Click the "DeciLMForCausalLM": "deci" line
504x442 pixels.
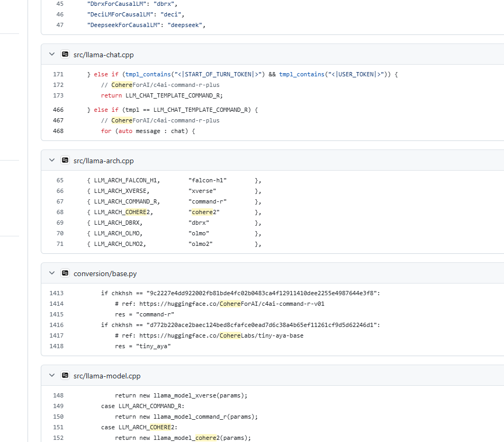click(136, 14)
